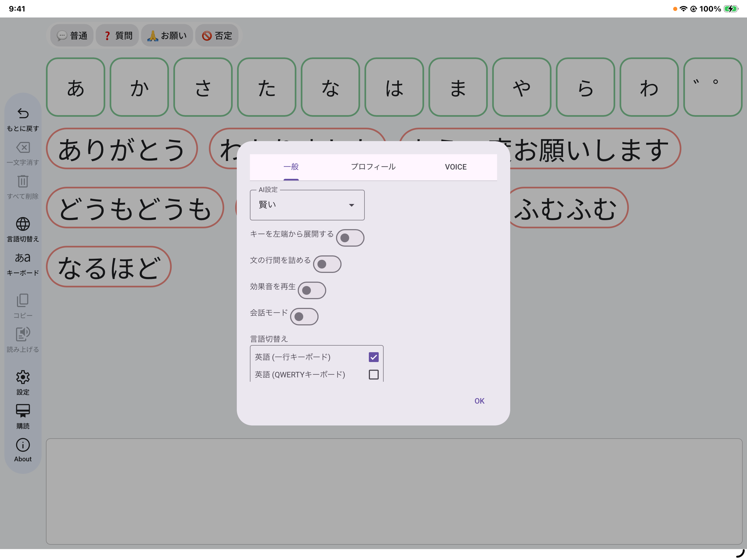The width and height of the screenshot is (747, 560).
Task: Switch to the VOICE tab
Action: tap(456, 167)
